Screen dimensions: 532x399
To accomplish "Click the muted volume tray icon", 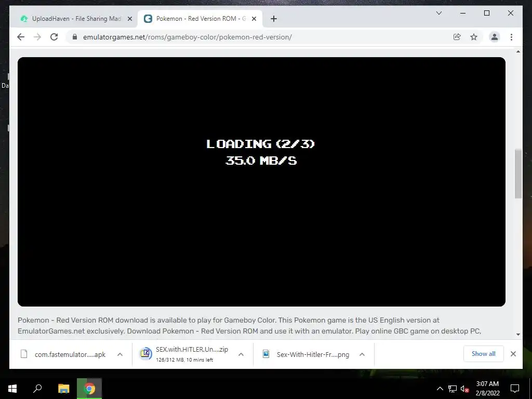I will [464, 389].
